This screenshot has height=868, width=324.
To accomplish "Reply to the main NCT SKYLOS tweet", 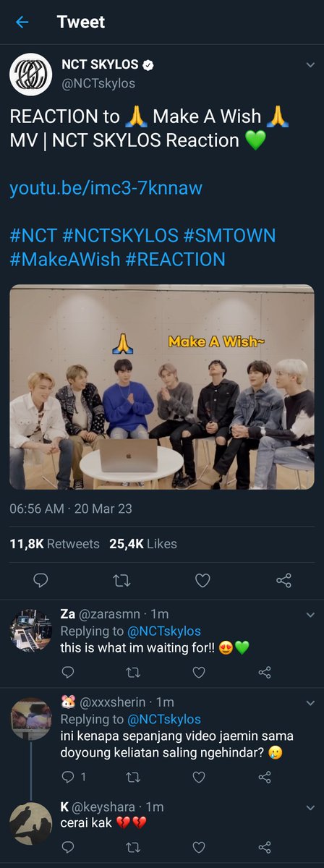I will click(42, 579).
